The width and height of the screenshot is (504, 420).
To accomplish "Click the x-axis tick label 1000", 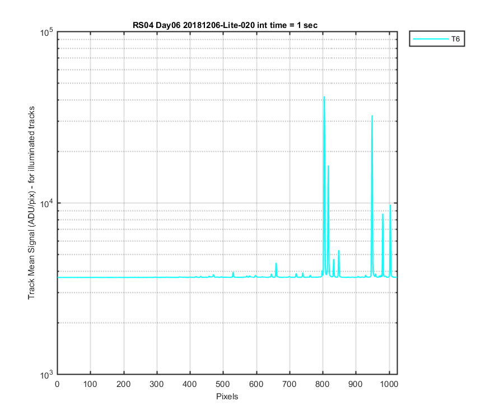I will pos(389,384).
